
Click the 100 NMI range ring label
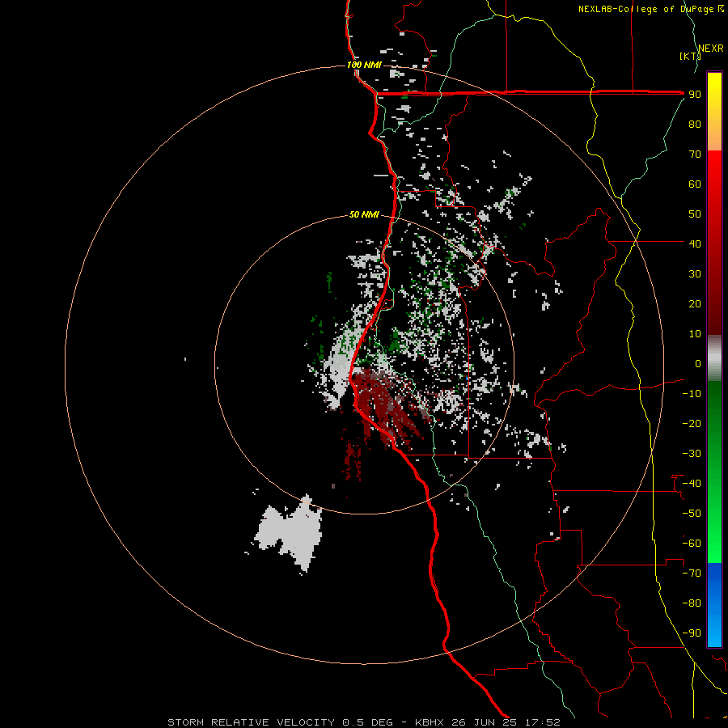tap(364, 65)
